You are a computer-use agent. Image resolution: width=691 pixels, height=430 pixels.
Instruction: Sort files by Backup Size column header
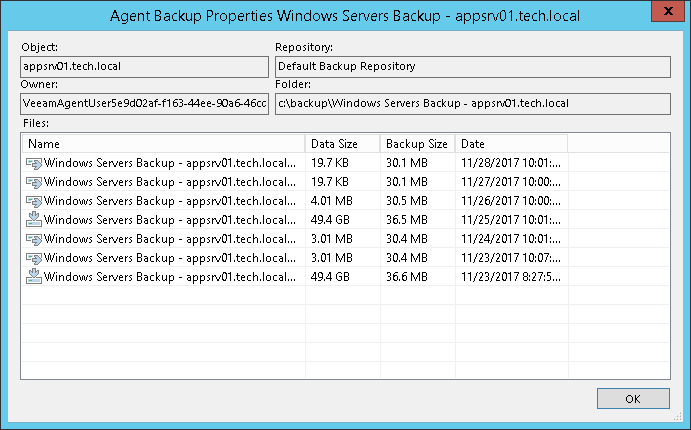tap(417, 144)
